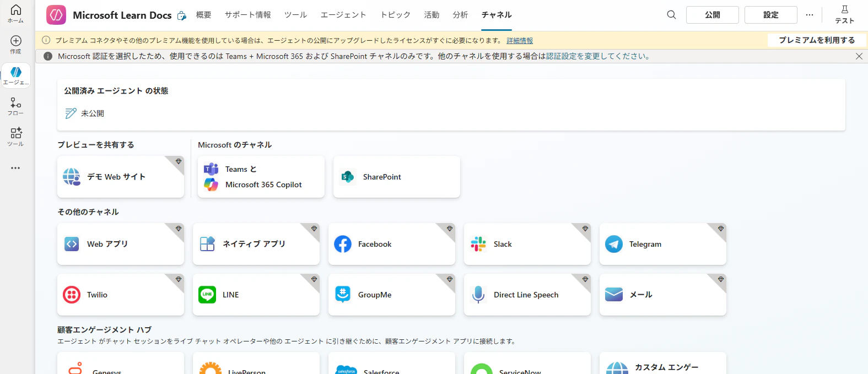Image resolution: width=868 pixels, height=374 pixels.
Task: Open ツール in the left sidebar
Action: click(x=15, y=137)
